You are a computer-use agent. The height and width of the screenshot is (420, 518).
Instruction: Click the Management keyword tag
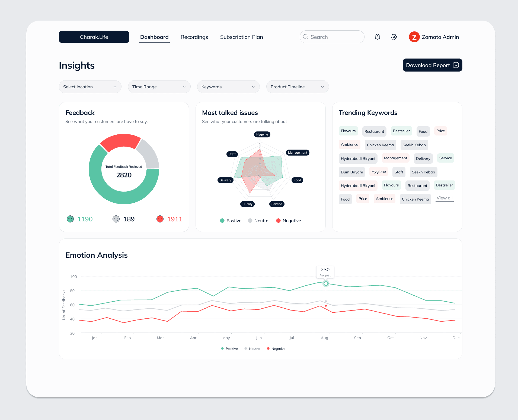click(395, 158)
